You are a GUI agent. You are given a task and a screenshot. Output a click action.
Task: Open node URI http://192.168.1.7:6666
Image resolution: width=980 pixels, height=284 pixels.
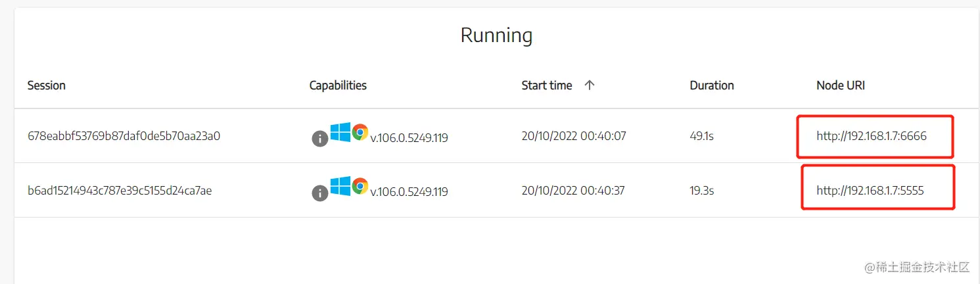pyautogui.click(x=871, y=136)
